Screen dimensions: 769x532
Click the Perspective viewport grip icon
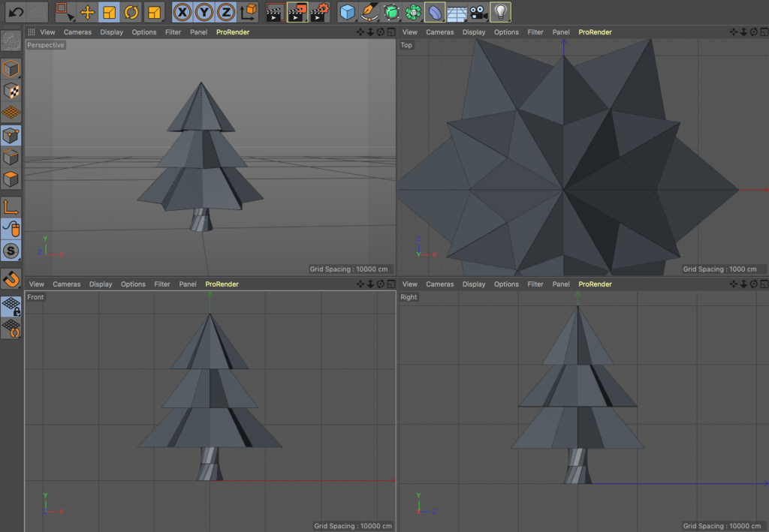pos(31,32)
